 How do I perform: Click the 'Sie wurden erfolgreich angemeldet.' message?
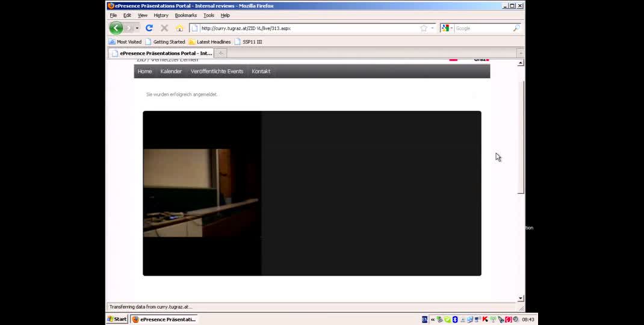[x=182, y=94]
